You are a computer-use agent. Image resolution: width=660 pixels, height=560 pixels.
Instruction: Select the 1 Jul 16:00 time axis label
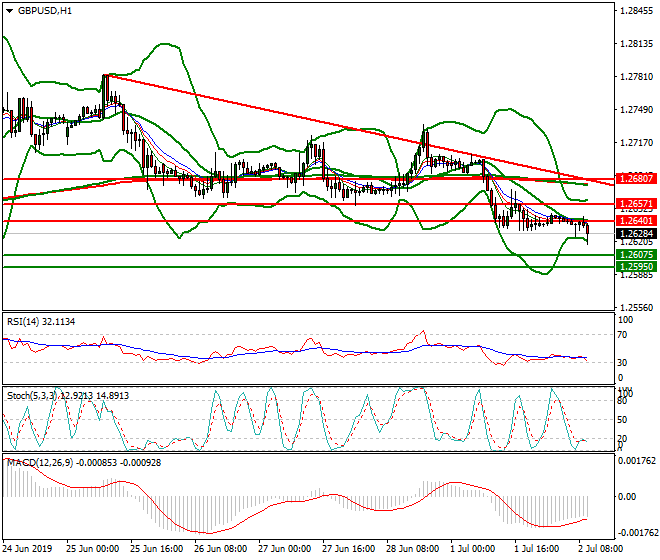coord(537,549)
